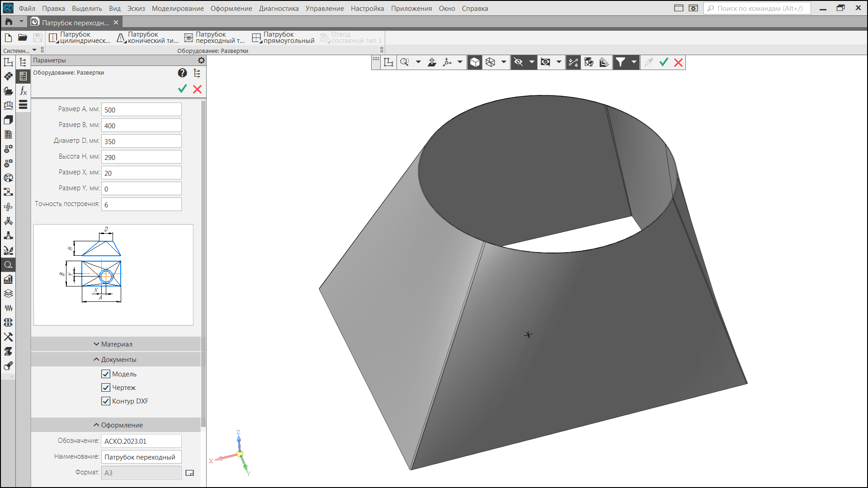Collapse the Документы section

tap(116, 359)
